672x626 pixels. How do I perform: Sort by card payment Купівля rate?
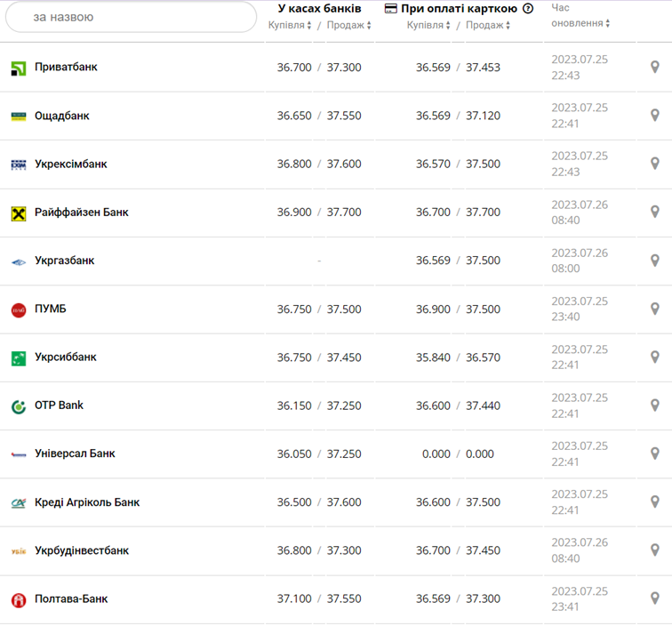pyautogui.click(x=428, y=26)
